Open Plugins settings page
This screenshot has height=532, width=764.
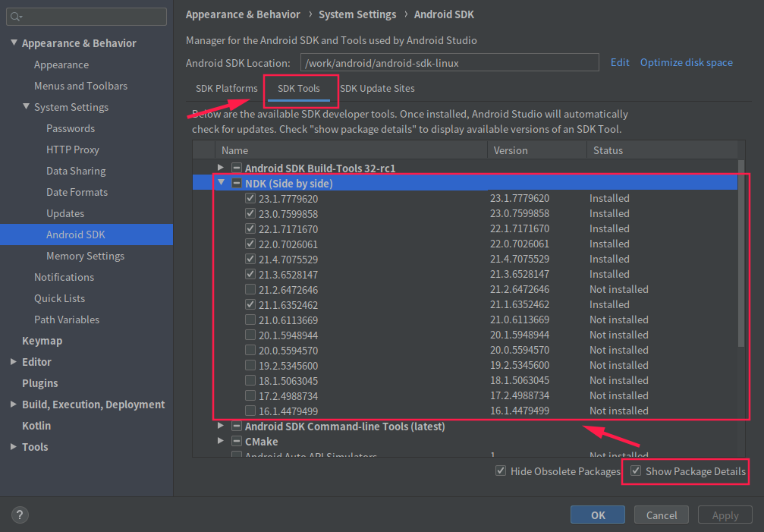pos(40,383)
